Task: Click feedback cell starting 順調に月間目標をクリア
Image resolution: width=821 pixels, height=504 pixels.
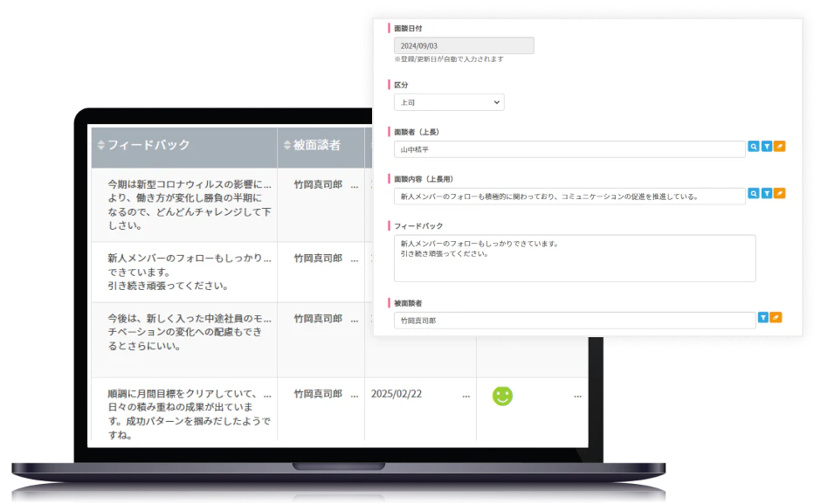Action: pos(184,409)
